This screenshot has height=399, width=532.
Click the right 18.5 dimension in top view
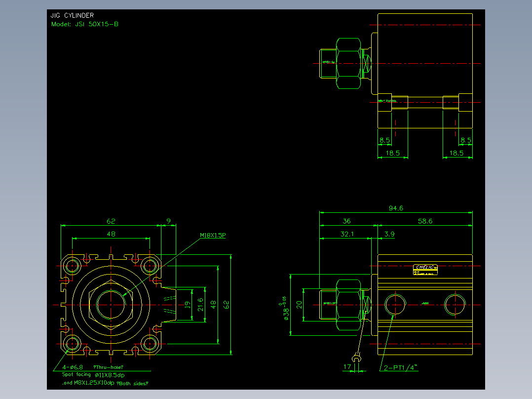[x=456, y=153]
